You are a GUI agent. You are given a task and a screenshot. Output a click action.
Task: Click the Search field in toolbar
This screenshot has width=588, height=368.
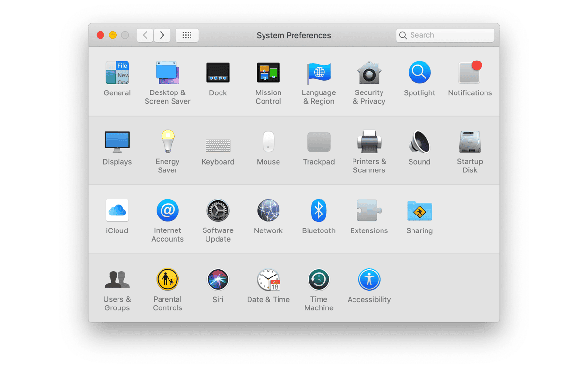coord(445,35)
